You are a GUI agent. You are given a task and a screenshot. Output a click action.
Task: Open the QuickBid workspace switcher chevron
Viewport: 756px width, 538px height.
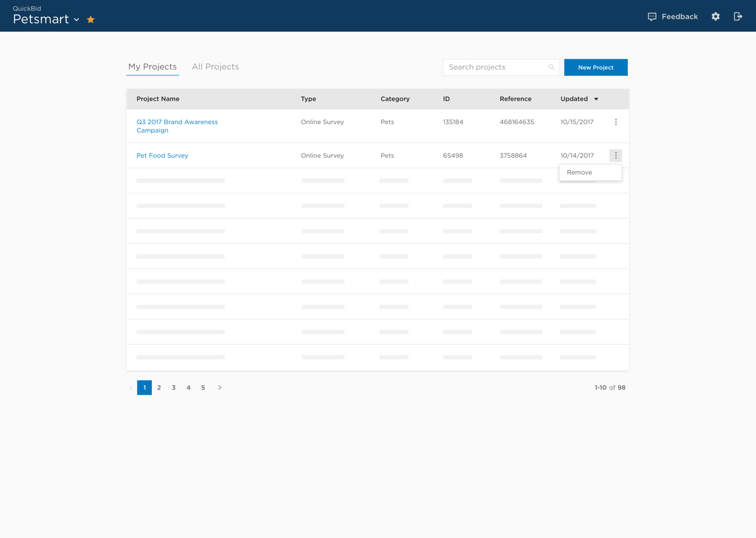(x=76, y=19)
